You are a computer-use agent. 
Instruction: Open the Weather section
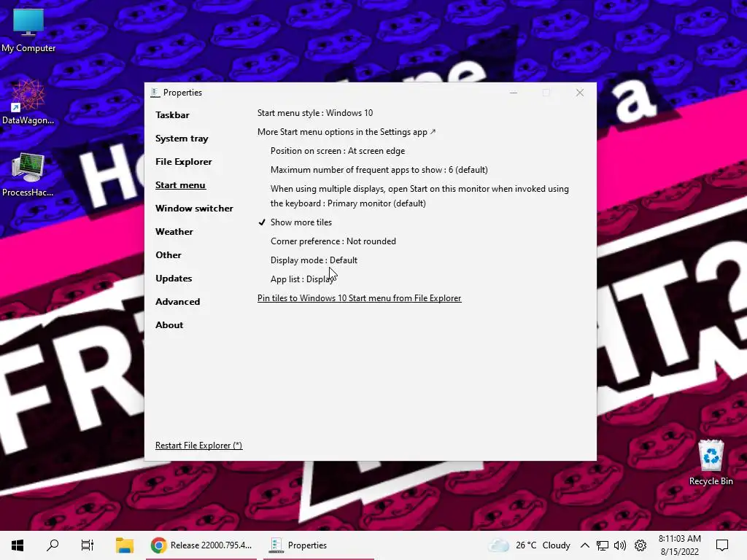pos(174,231)
